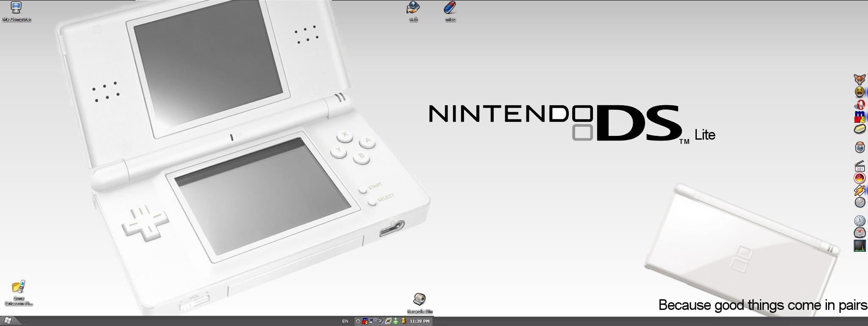This screenshot has height=326, width=868.
Task: Launch mIRC from the side dock
Action: click(x=860, y=117)
